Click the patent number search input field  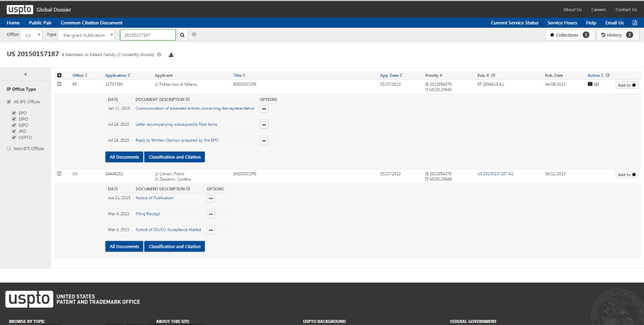click(x=147, y=35)
